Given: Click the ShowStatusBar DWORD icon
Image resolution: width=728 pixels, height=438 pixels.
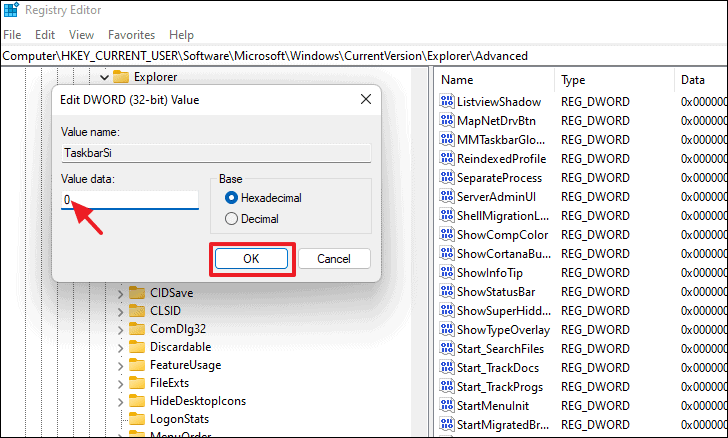Looking at the screenshot, I should click(x=447, y=292).
